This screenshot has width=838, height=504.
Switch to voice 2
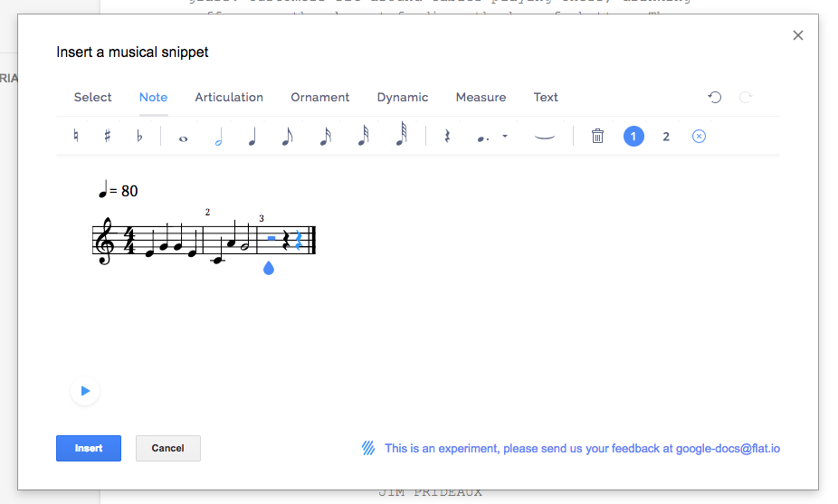[x=666, y=137]
